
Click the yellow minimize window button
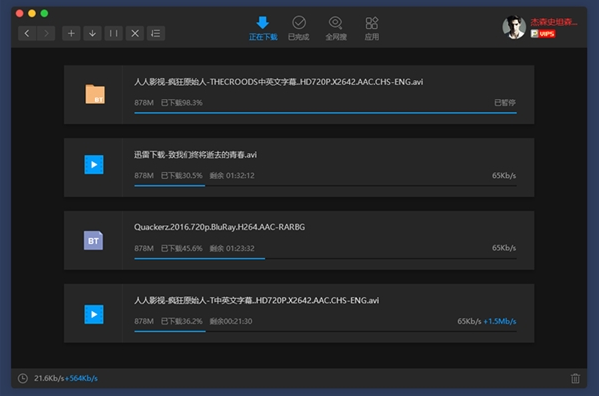tap(32, 13)
